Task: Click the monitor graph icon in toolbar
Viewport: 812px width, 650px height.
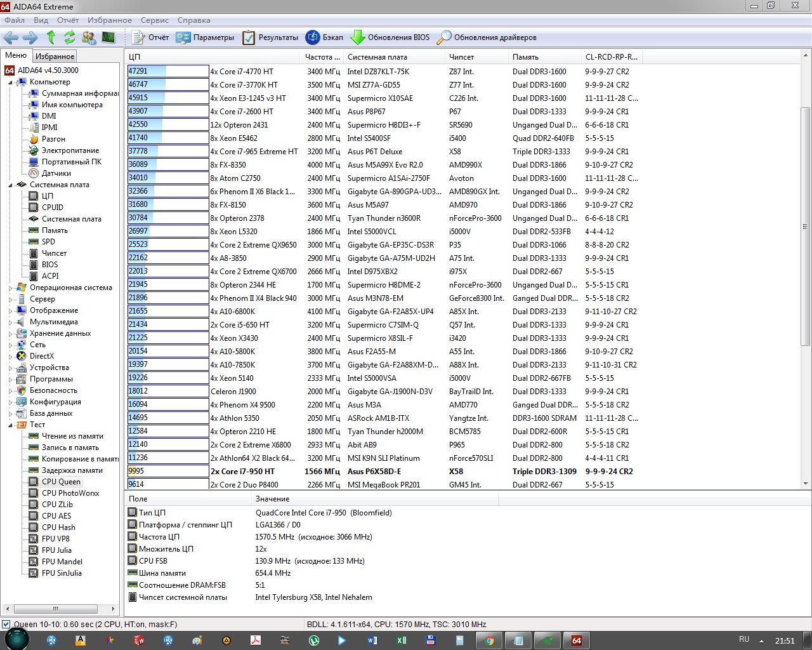Action: click(x=108, y=37)
